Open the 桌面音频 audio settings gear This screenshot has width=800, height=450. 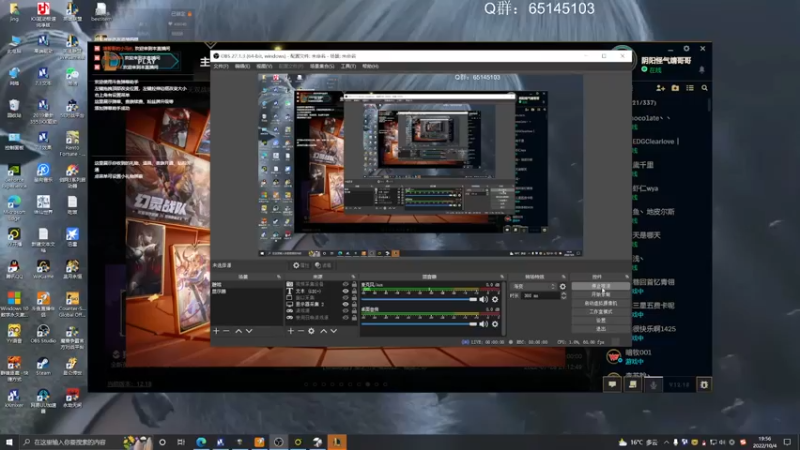coord(495,324)
